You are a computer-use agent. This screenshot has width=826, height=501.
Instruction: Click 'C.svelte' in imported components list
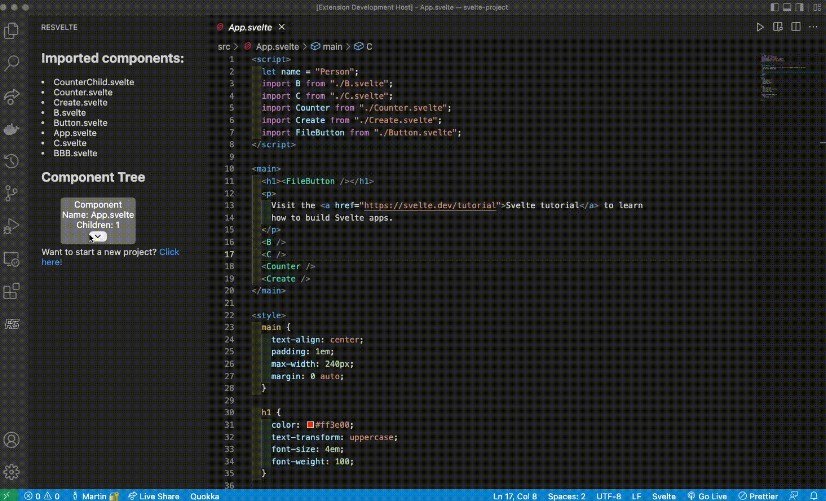(70, 143)
